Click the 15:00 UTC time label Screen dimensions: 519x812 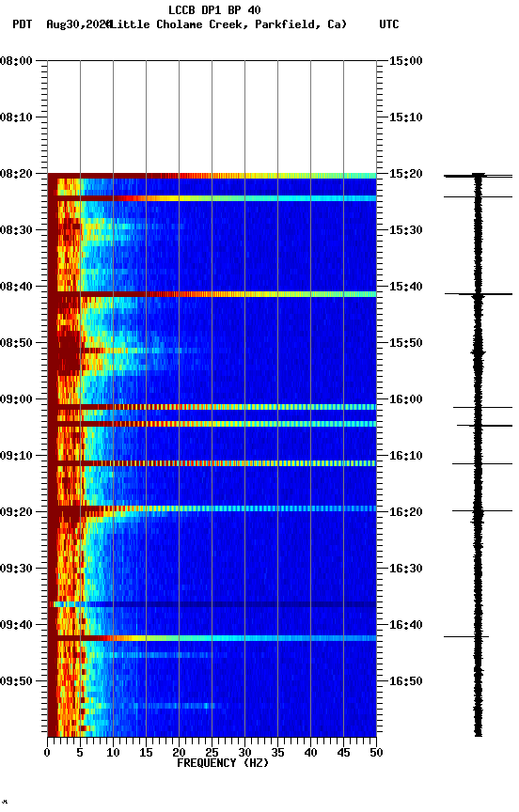(x=405, y=60)
